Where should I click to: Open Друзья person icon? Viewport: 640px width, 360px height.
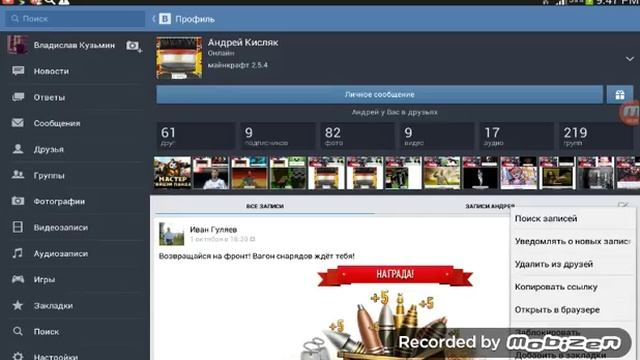(18, 149)
